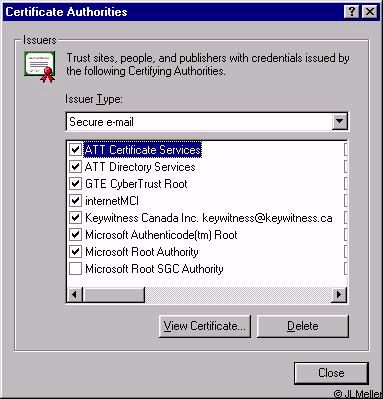Click the horizontal scrollbar right arrow
This screenshot has height=399, width=383.
pos(339,295)
